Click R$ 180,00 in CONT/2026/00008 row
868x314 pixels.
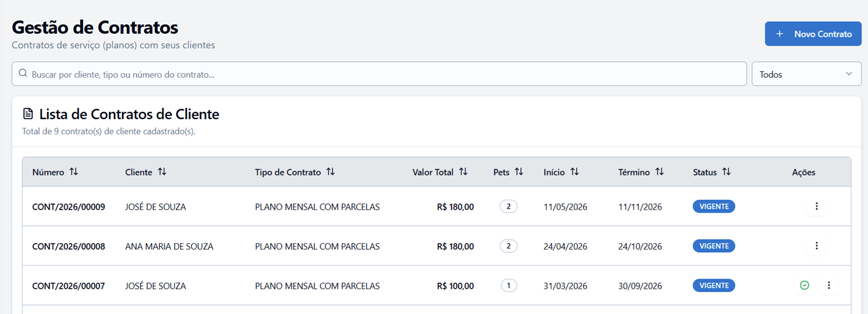tap(455, 247)
